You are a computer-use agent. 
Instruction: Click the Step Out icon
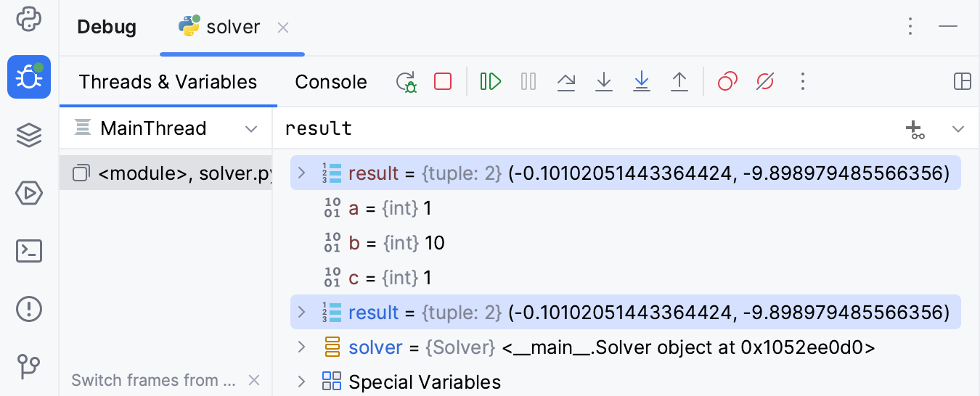pyautogui.click(x=679, y=81)
